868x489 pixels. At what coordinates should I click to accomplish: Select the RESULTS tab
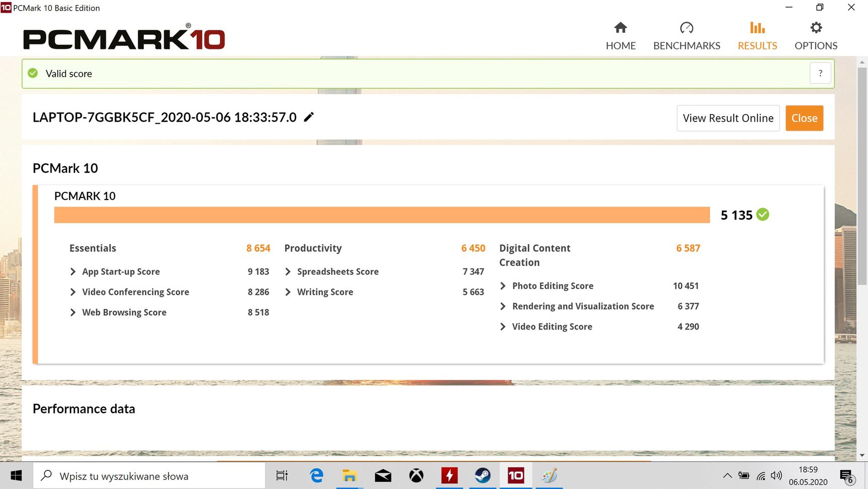coord(757,36)
